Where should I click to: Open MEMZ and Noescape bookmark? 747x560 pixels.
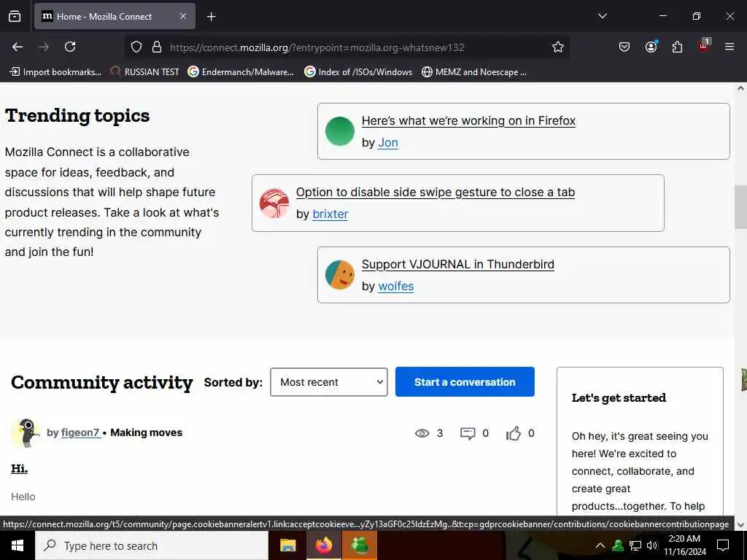pos(474,72)
